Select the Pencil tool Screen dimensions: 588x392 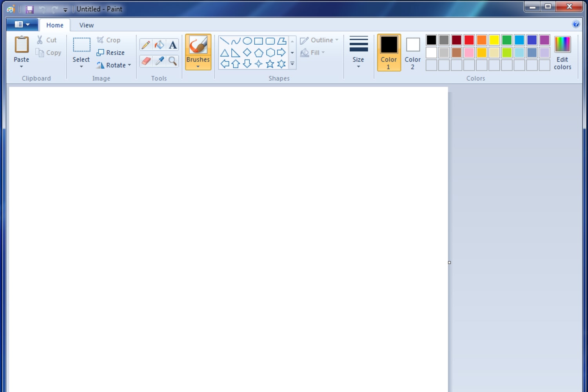pos(145,45)
